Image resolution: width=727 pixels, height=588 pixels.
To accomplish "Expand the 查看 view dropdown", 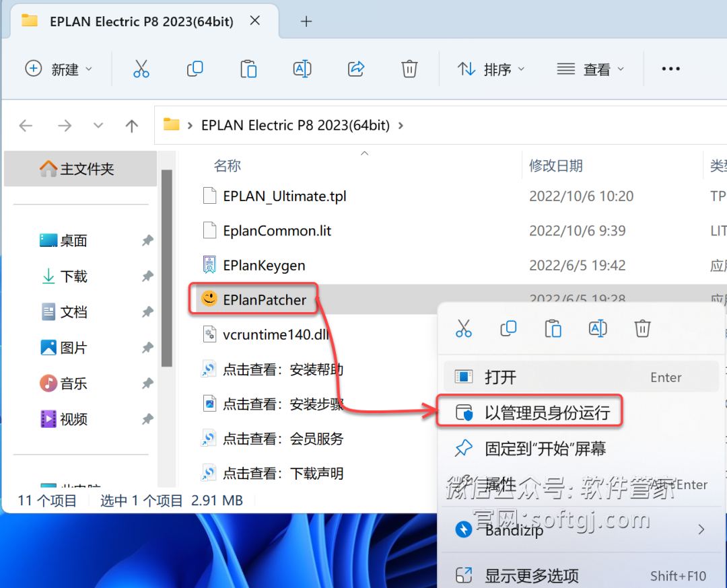I will (x=590, y=69).
